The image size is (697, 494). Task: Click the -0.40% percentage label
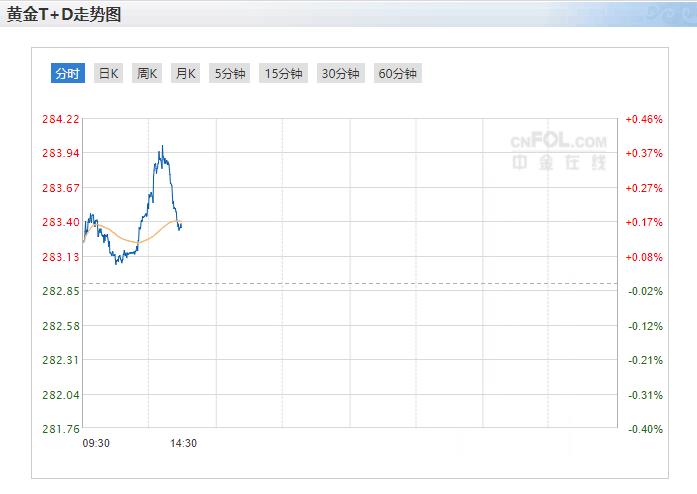coord(644,429)
